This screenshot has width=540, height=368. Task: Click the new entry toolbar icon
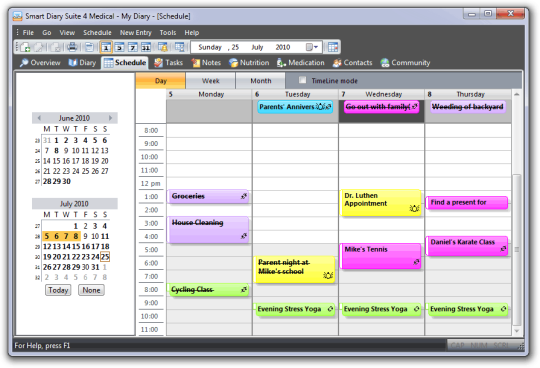[x=25, y=47]
